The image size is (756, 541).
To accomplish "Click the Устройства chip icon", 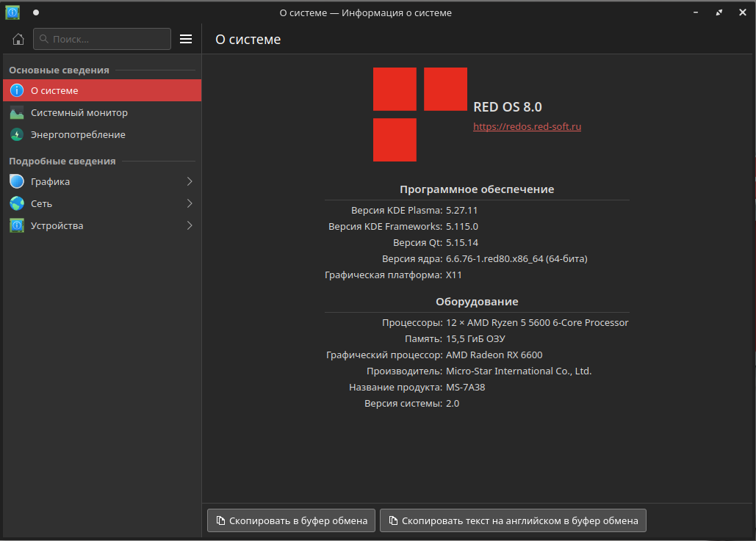I will (x=17, y=225).
